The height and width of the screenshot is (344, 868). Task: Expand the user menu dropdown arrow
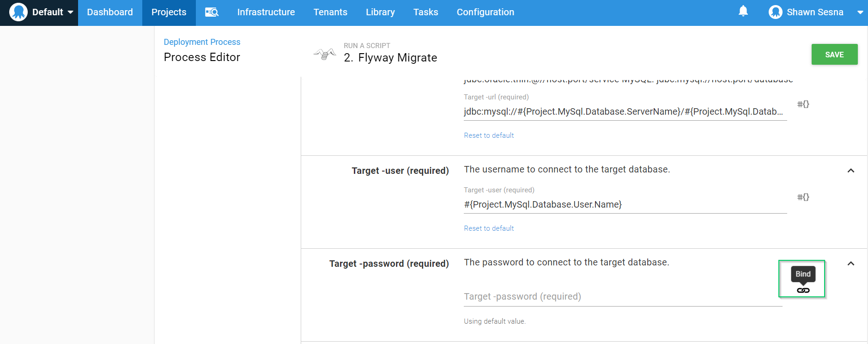tap(860, 12)
